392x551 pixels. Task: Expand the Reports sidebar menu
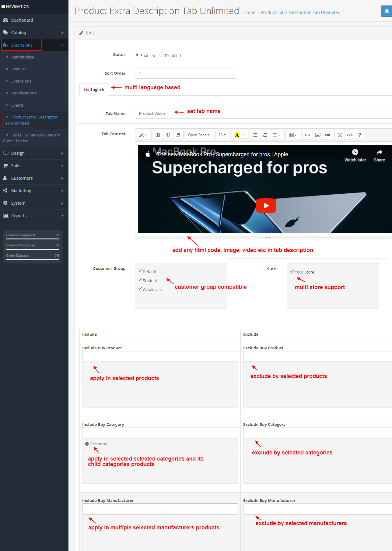(34, 216)
